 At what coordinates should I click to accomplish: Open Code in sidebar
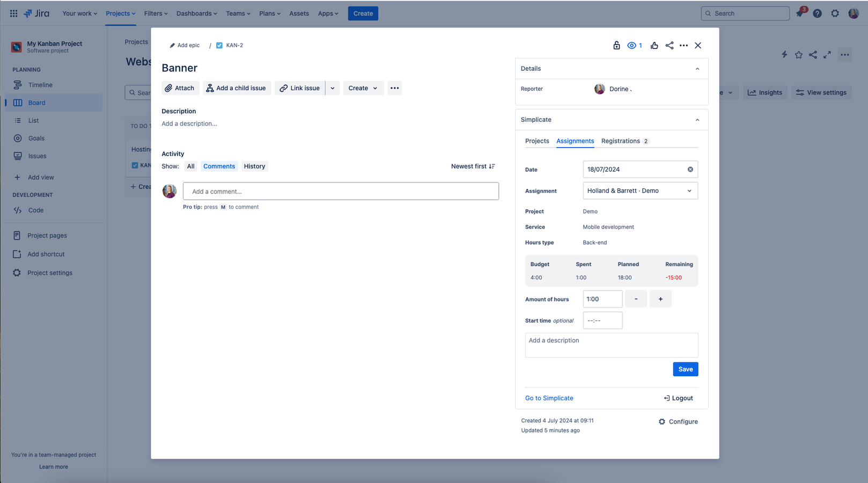[x=54, y=210]
